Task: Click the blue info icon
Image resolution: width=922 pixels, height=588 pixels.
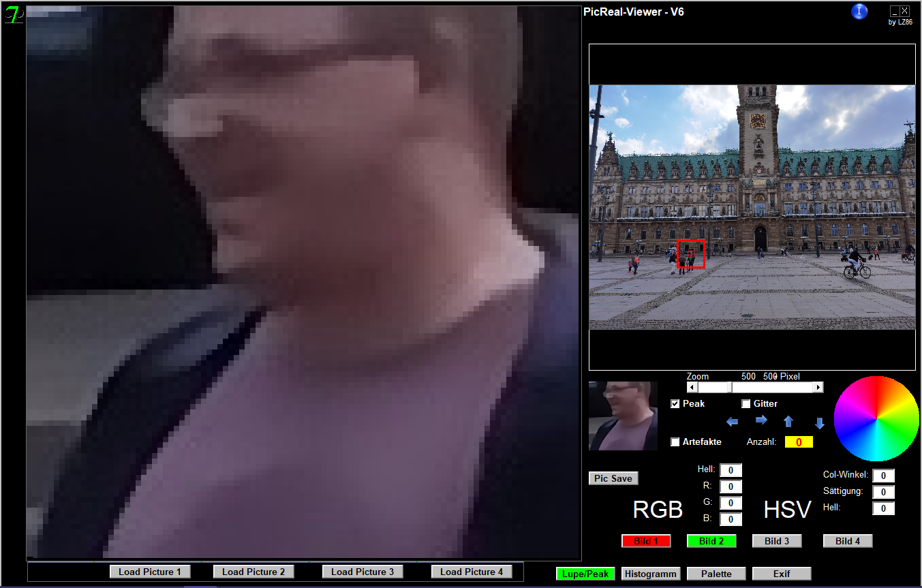Action: coord(860,11)
